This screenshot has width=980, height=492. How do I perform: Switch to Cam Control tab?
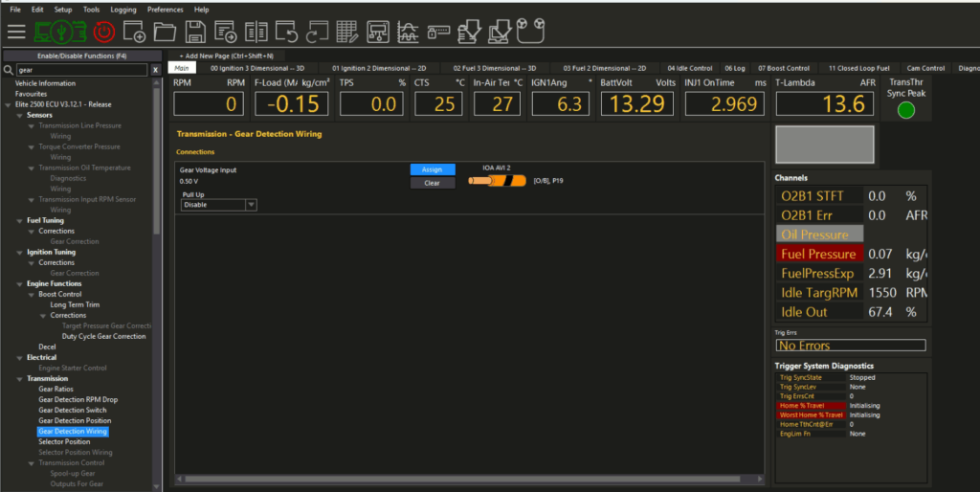point(925,68)
